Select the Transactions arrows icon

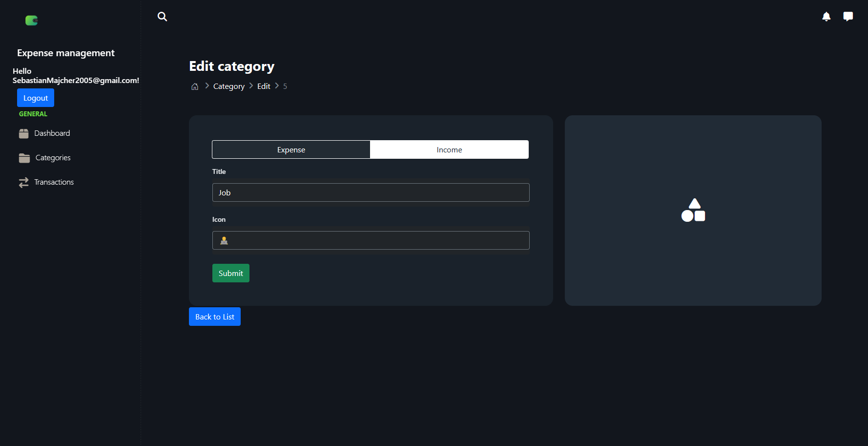[24, 182]
